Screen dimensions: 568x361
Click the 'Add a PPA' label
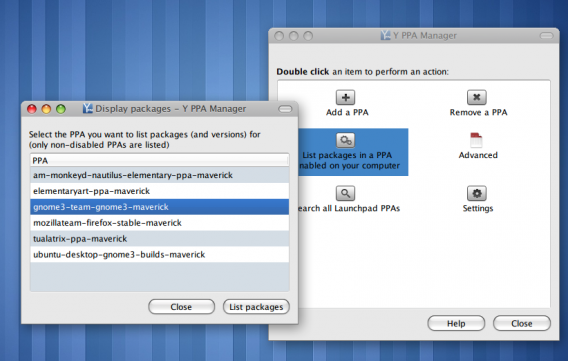point(347,113)
